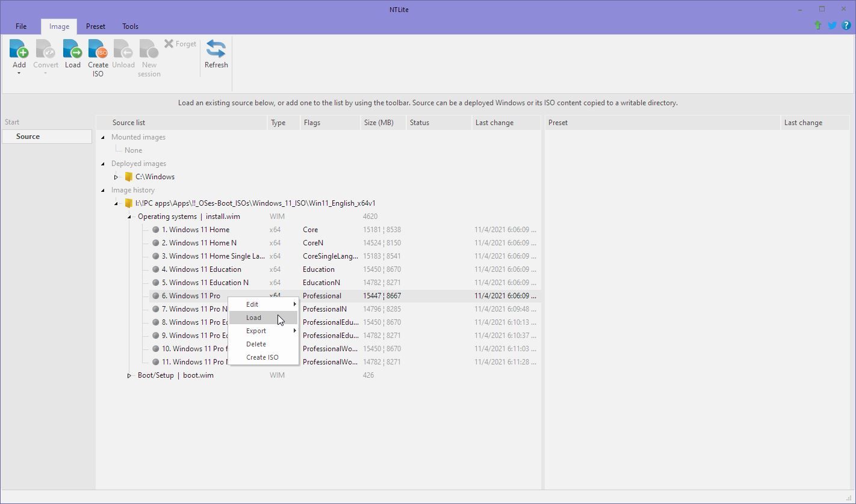Click status dot of 10. Windows 11 Pro
This screenshot has width=856, height=504.
[156, 349]
